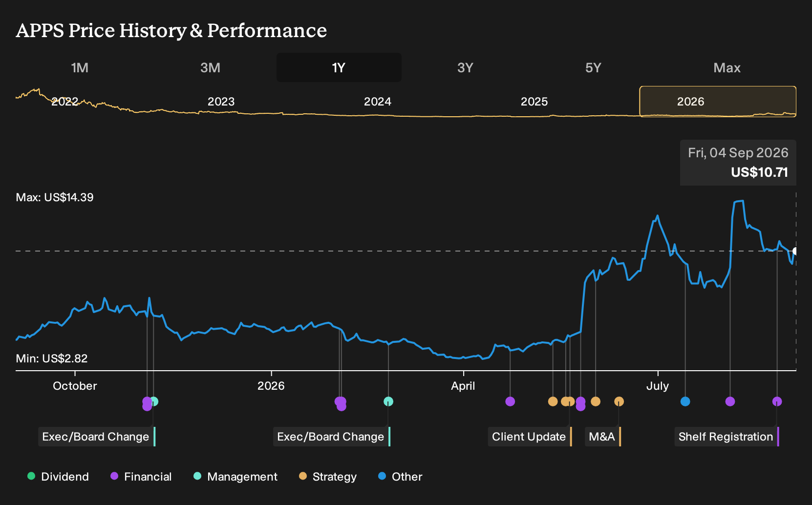Click the lower stacked purple marker before Exec/Board teal marker in 2026
Image resolution: width=812 pixels, height=505 pixels.
[x=342, y=406]
